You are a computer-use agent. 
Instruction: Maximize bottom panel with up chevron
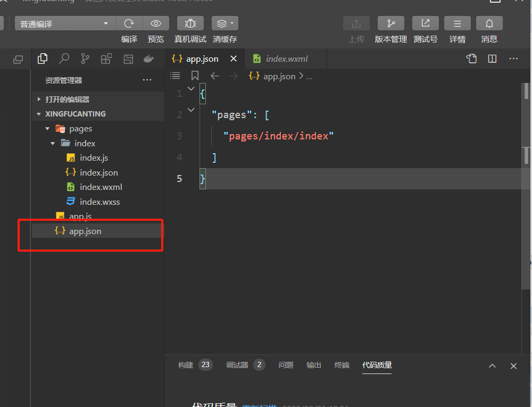(x=492, y=366)
